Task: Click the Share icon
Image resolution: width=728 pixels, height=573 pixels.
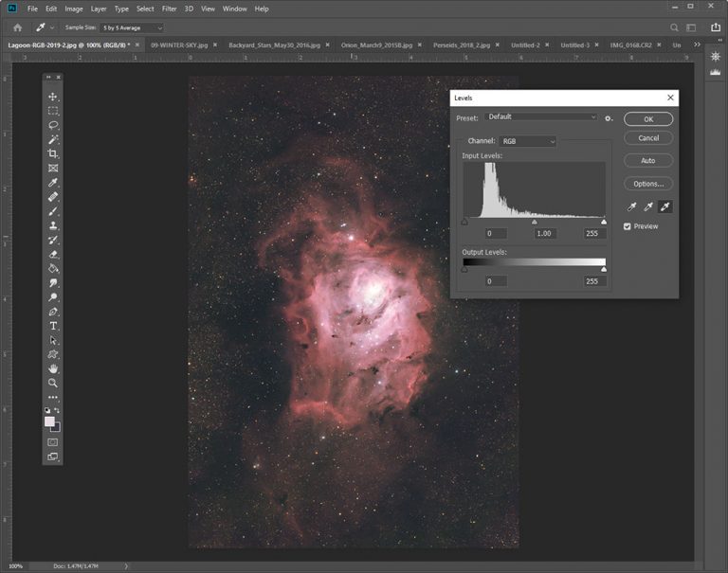Action: [x=716, y=27]
